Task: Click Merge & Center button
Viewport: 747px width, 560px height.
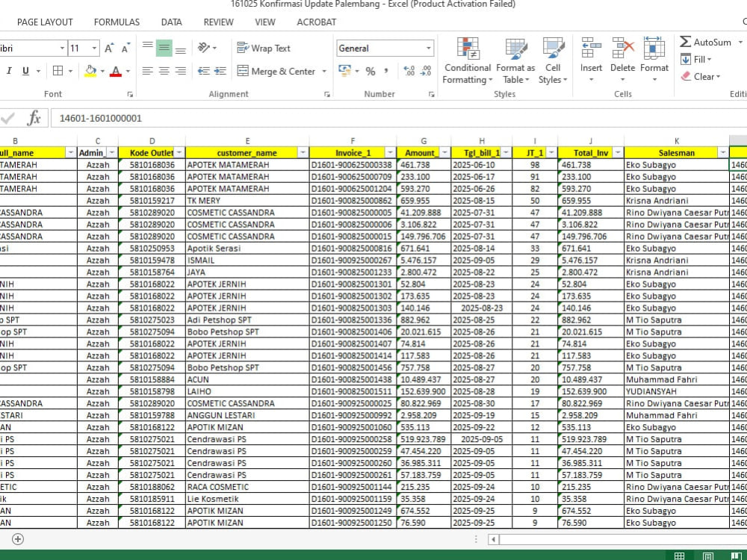Action: 276,71
